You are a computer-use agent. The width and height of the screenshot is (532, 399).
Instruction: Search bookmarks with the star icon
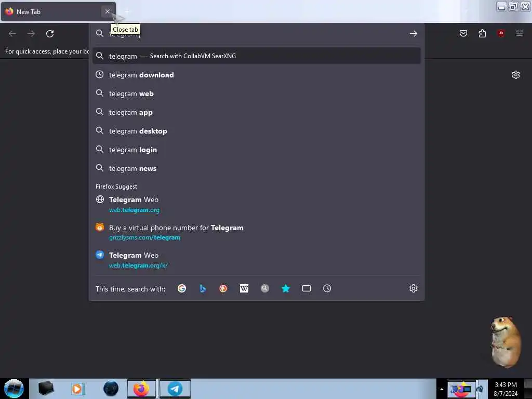click(x=286, y=288)
